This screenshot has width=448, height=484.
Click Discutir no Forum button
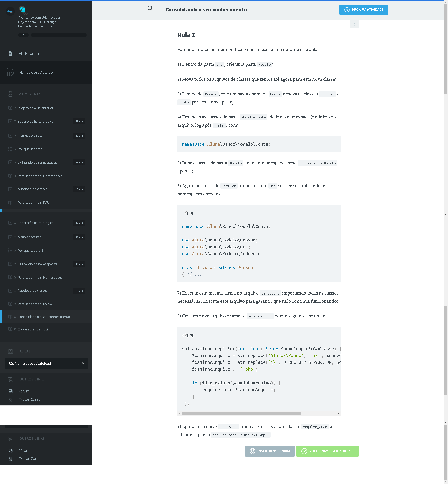270,451
